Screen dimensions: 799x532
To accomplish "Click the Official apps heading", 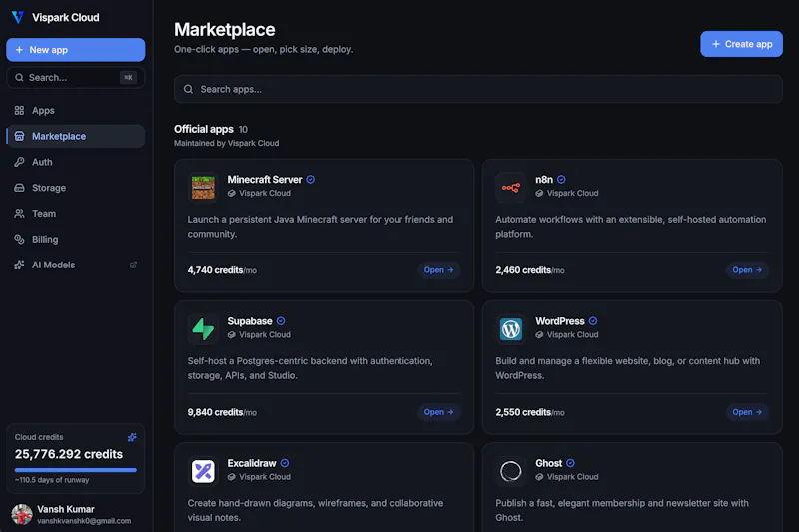I will [x=204, y=129].
